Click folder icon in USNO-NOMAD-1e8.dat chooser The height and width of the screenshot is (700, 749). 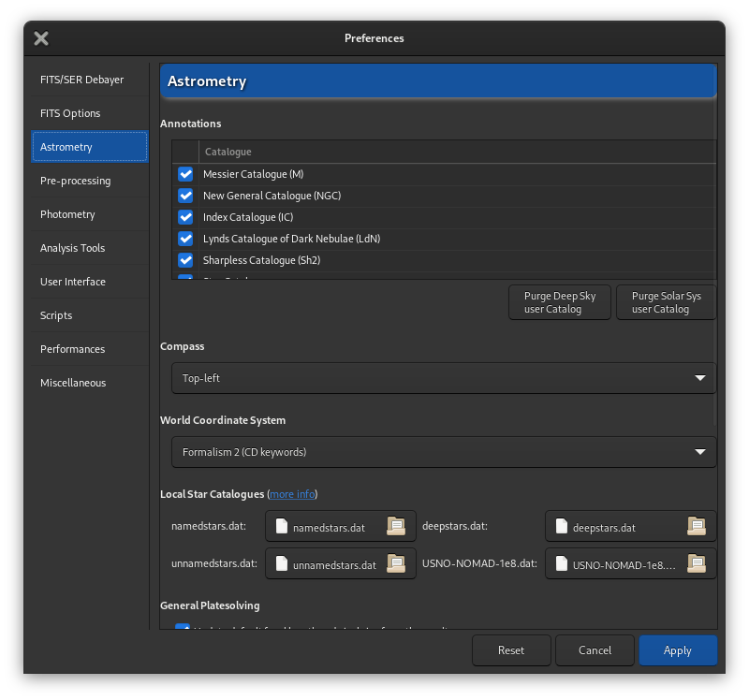click(x=696, y=563)
